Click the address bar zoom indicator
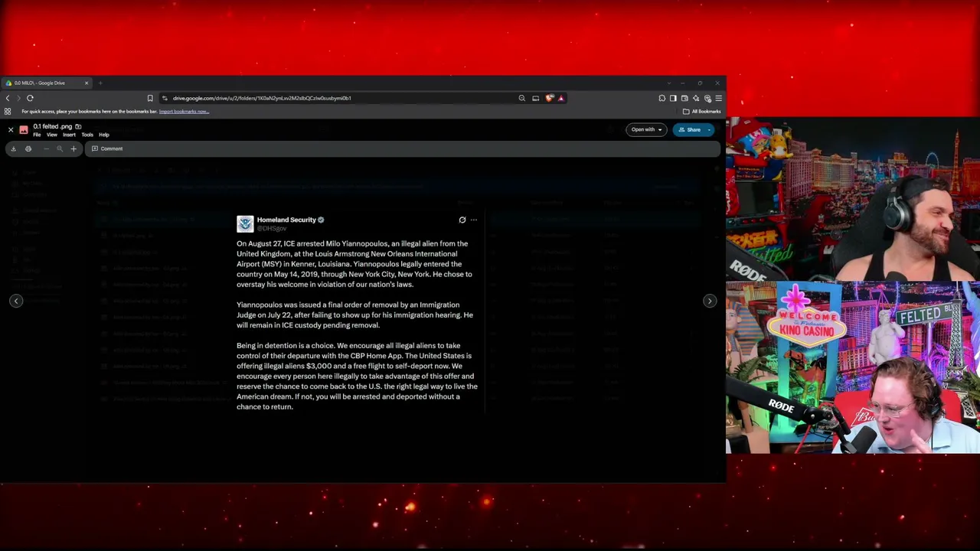 [522, 98]
